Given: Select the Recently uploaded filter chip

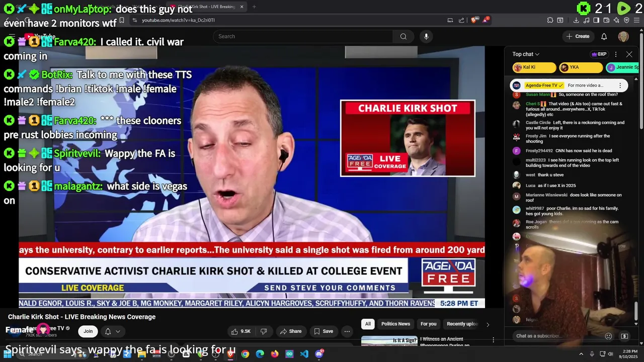Looking at the screenshot, I should 462,324.
